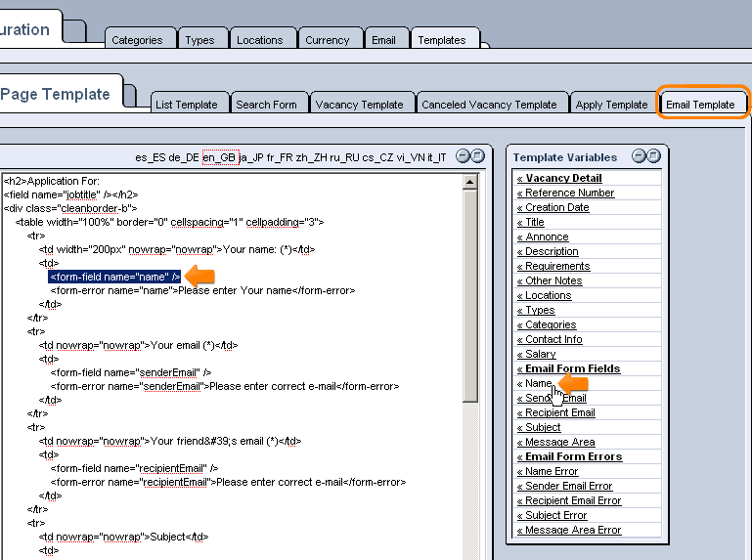The width and height of the screenshot is (752, 560).
Task: Insert the Recipient Email Error variable
Action: pos(569,500)
